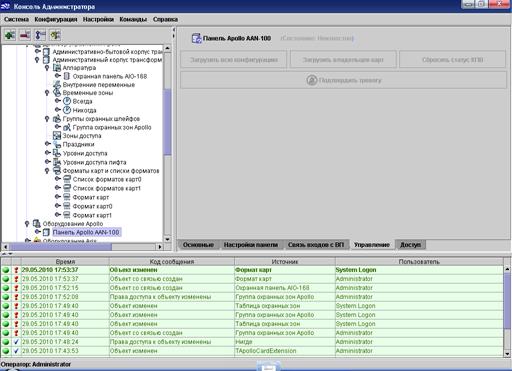Click the green add object toolbar icon

(x=10, y=35)
